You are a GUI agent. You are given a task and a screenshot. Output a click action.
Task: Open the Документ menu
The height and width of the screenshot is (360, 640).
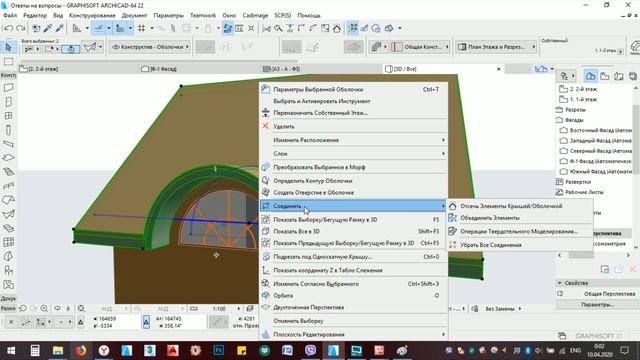click(134, 16)
